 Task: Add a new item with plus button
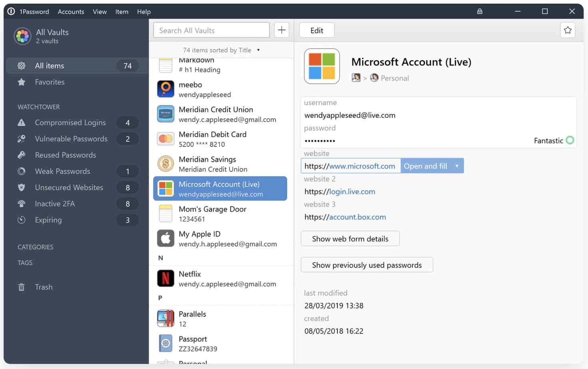click(x=282, y=30)
